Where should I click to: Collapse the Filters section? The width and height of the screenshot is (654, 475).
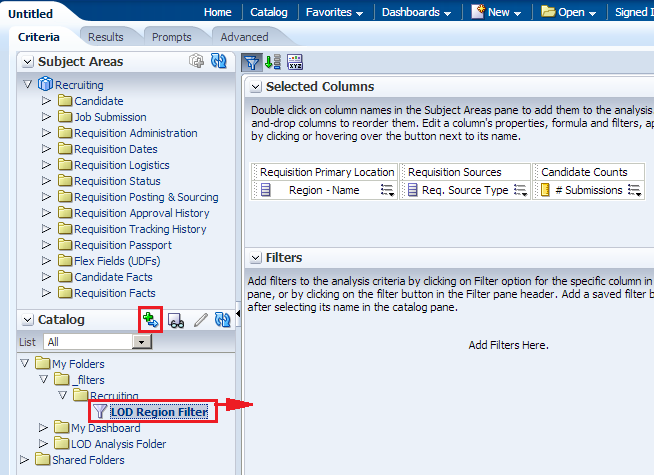(x=255, y=258)
